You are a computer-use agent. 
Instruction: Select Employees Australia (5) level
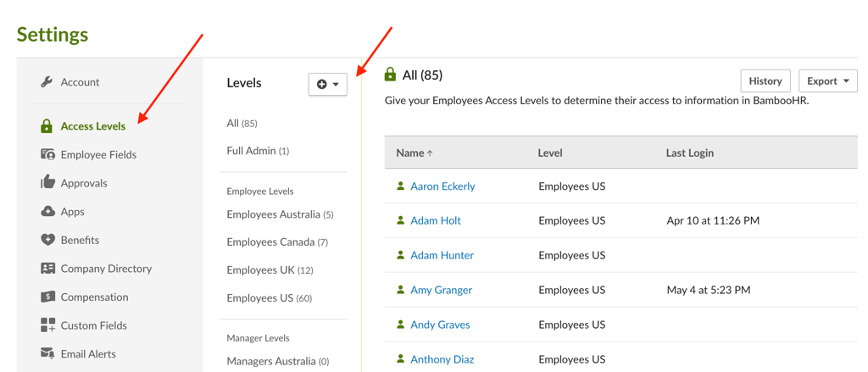pyautogui.click(x=280, y=214)
